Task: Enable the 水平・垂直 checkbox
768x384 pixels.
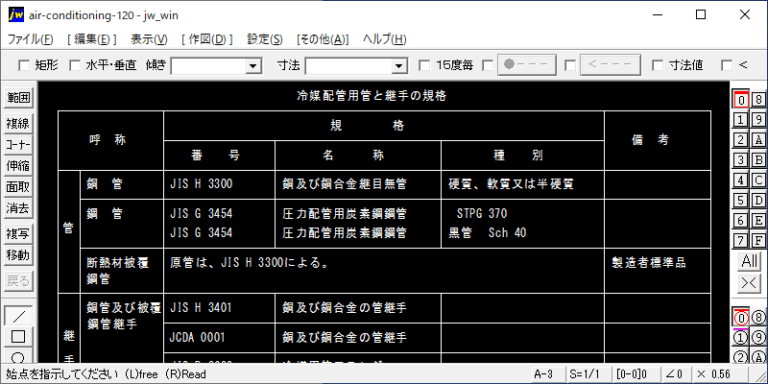Action: [x=74, y=65]
